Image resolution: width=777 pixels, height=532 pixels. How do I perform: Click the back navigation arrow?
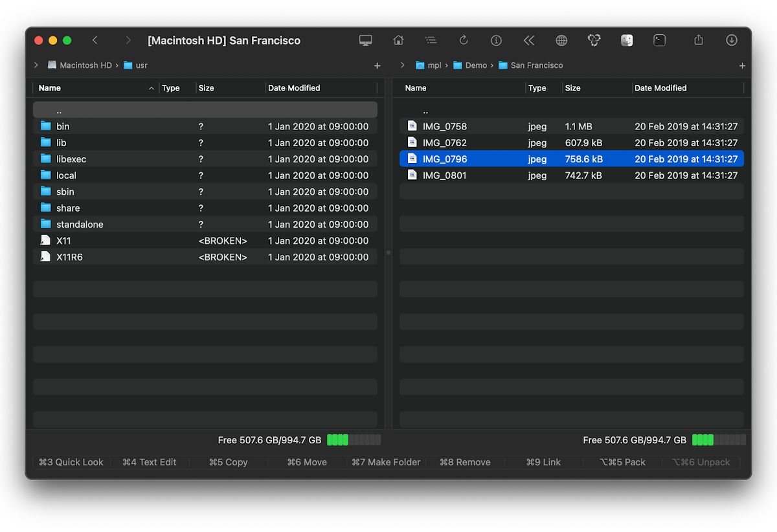tap(95, 40)
